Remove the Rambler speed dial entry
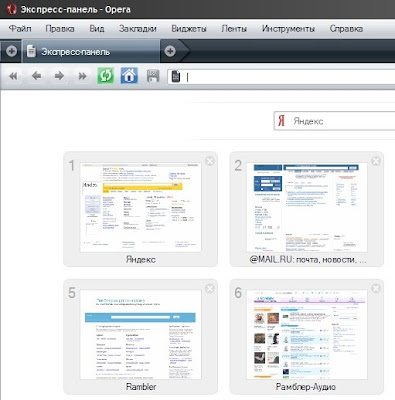This screenshot has width=395, height=400. pyautogui.click(x=210, y=289)
